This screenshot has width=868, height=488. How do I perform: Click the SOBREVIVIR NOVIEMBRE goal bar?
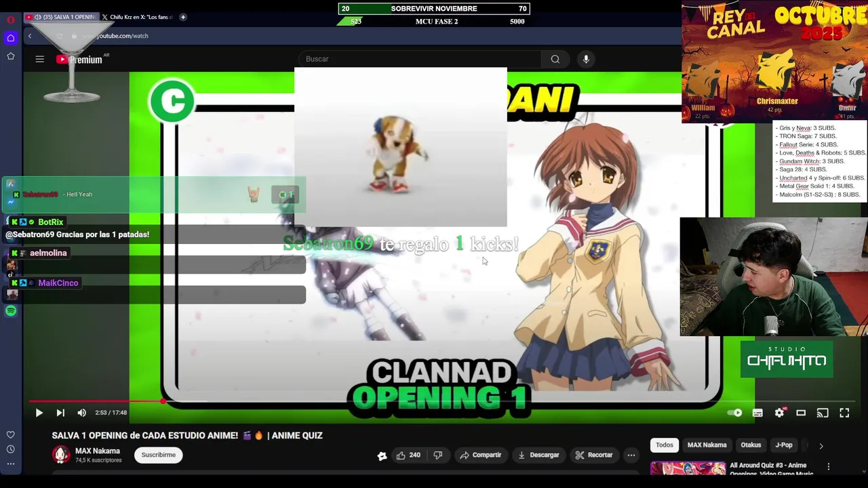tap(434, 9)
